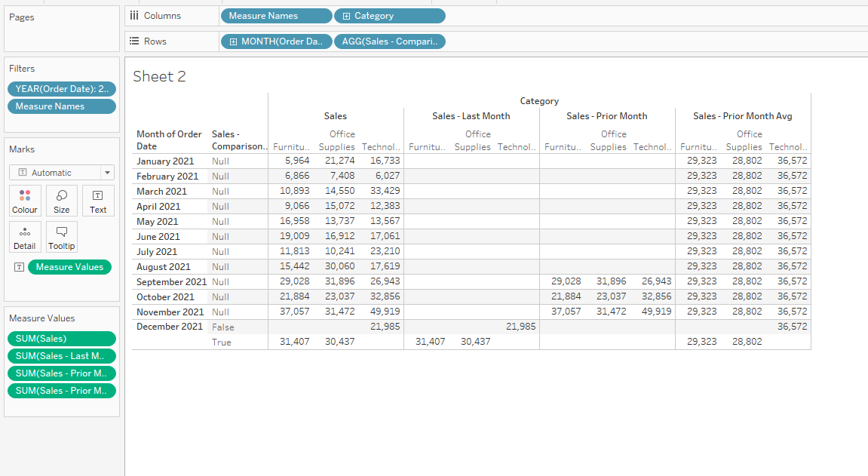868x476 pixels.
Task: Click December Technology Last Month value 21,985
Action: click(521, 327)
